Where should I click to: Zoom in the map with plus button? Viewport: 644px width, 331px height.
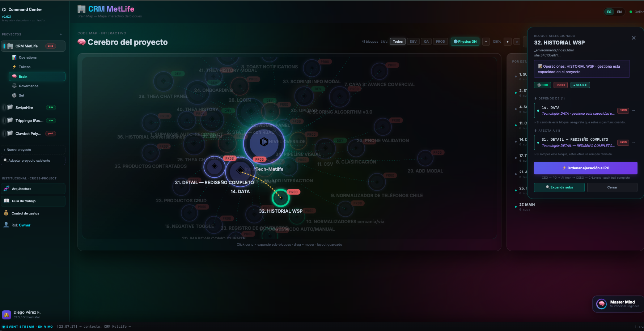(x=508, y=42)
